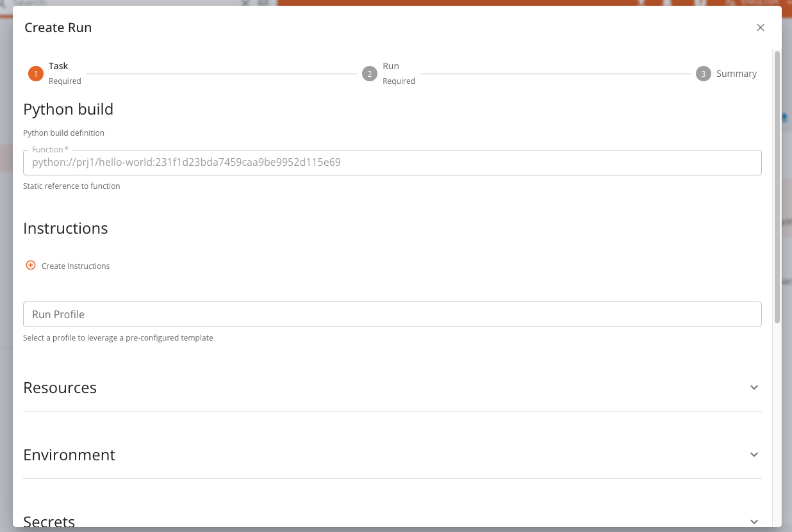
Task: Click the Environment section heading
Action: [69, 455]
